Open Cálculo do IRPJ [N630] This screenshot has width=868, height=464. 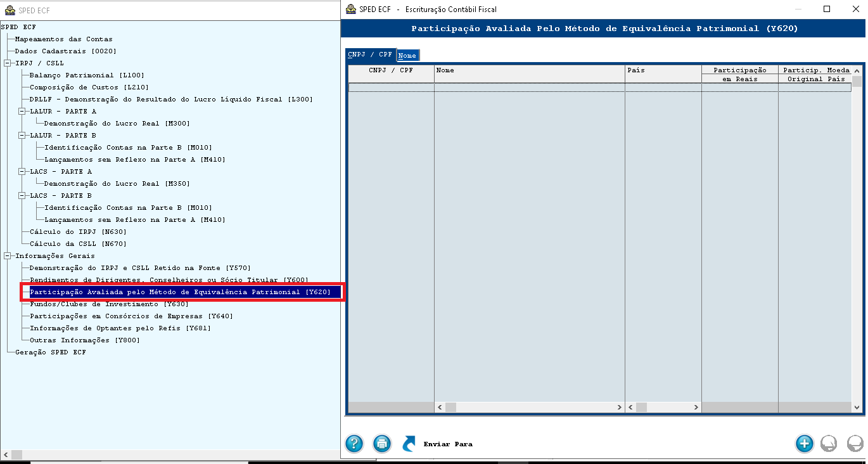point(78,232)
